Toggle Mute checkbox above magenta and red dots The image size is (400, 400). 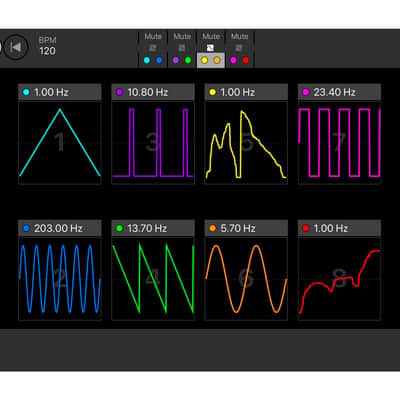click(239, 48)
